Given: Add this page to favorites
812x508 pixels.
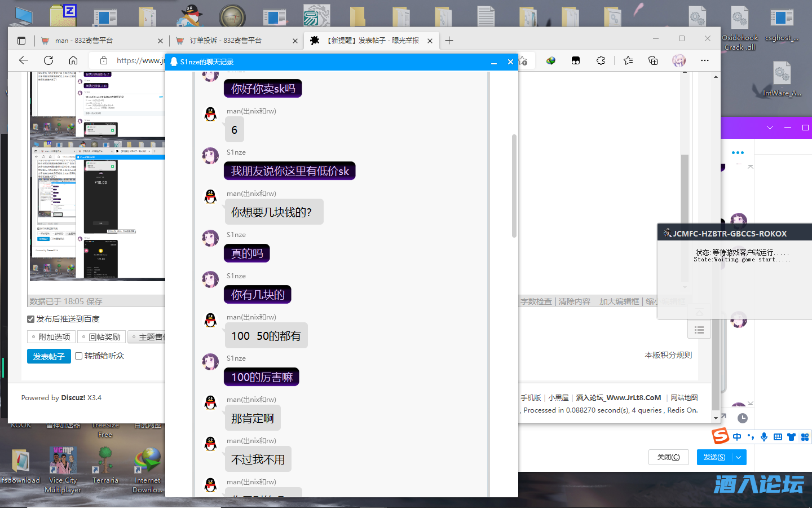Looking at the screenshot, I should click(523, 60).
